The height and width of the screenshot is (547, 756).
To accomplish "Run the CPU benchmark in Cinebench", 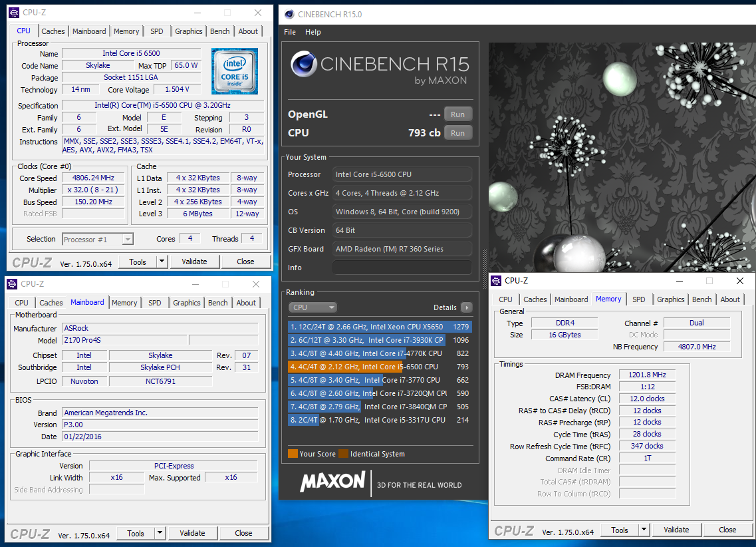I will [x=457, y=133].
